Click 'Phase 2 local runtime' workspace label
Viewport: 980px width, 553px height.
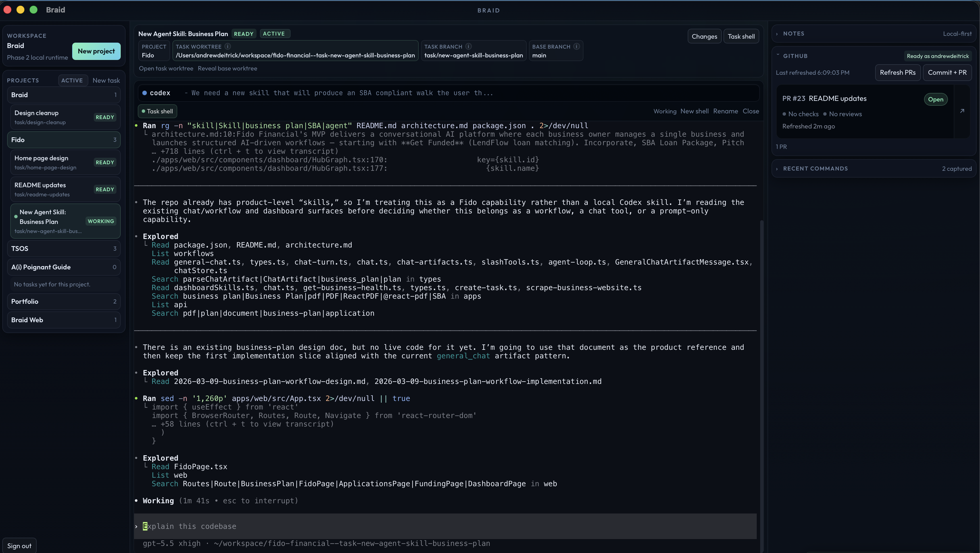click(x=37, y=57)
